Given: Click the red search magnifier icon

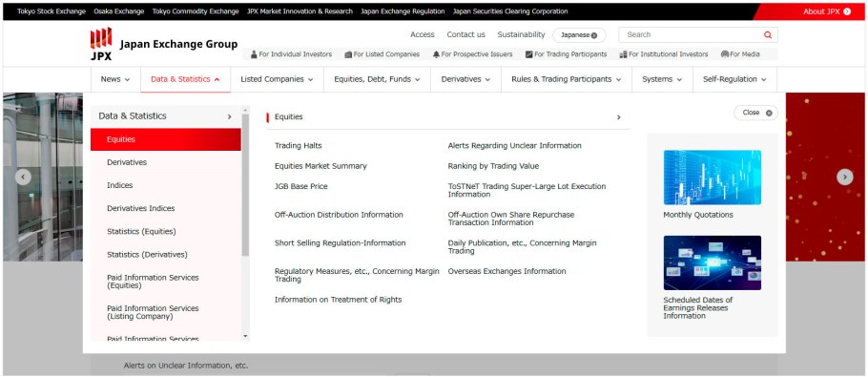Looking at the screenshot, I should [x=768, y=35].
